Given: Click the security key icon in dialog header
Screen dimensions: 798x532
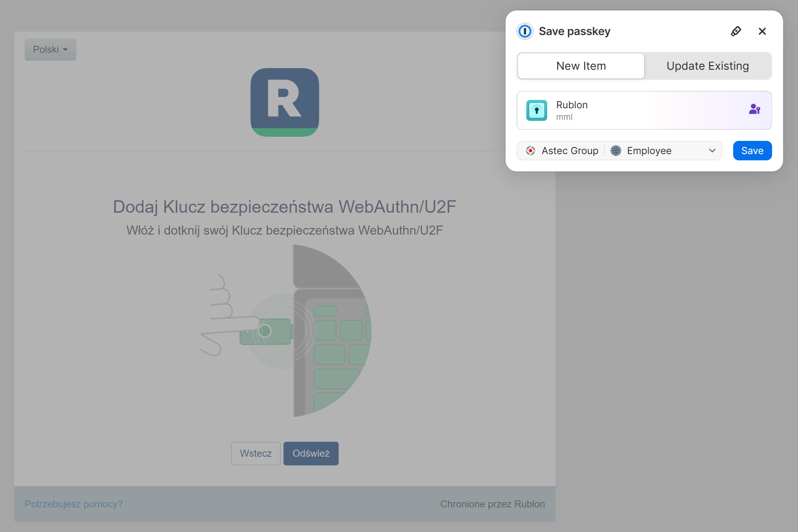Looking at the screenshot, I should tap(736, 31).
